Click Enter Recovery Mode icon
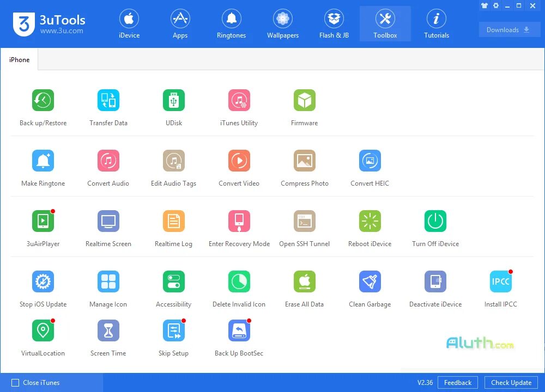 coord(239,221)
